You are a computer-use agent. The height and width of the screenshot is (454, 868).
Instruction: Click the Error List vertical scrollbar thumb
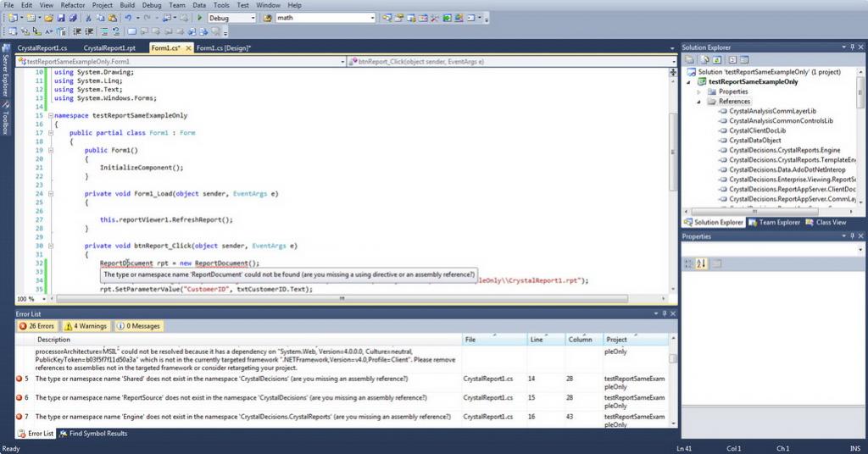673,358
